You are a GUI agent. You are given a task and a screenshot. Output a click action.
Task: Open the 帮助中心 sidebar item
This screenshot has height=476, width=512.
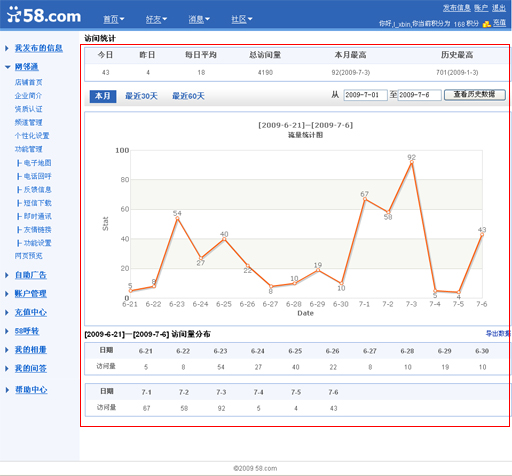[x=31, y=390]
